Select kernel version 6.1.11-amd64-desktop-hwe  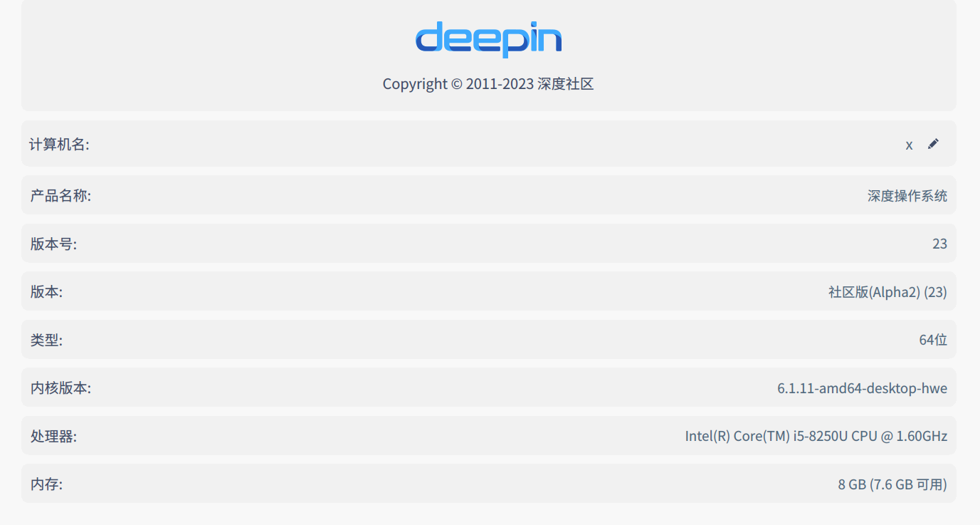point(862,388)
